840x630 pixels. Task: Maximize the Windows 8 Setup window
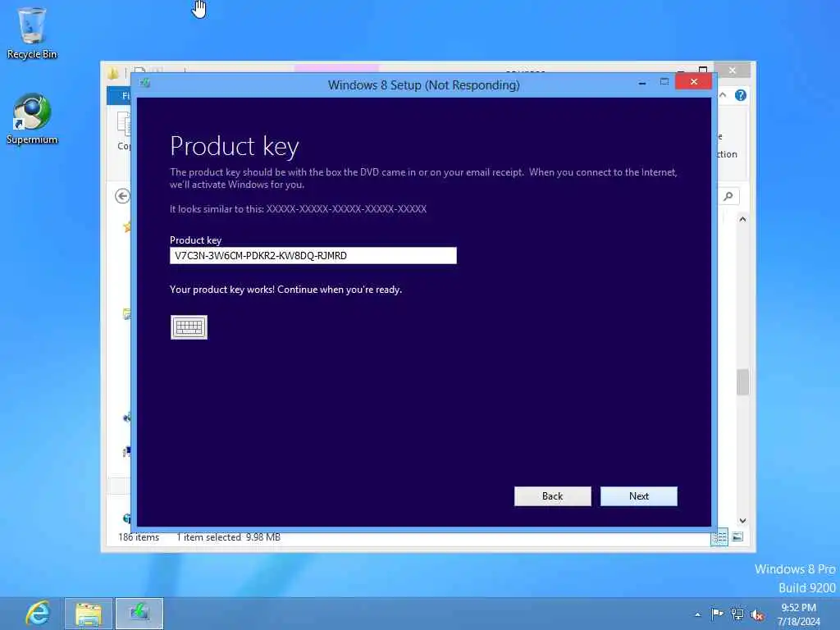point(664,82)
